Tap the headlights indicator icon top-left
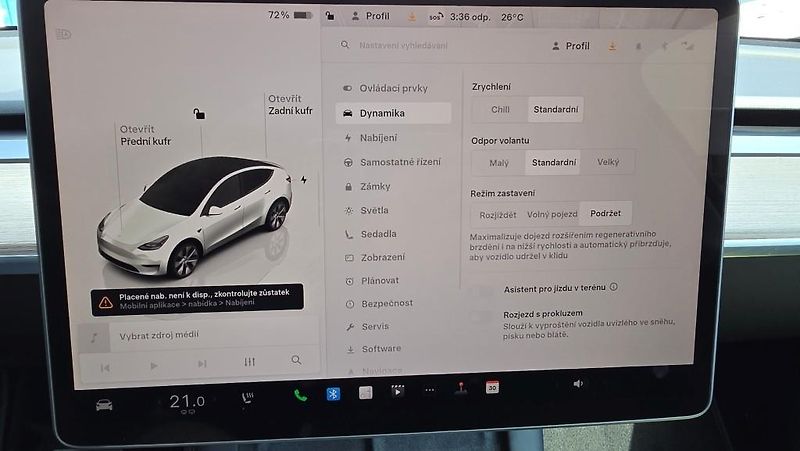 [x=63, y=34]
